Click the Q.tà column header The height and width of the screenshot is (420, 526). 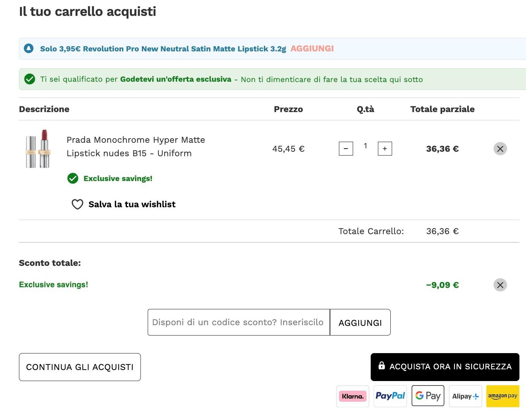click(x=366, y=109)
